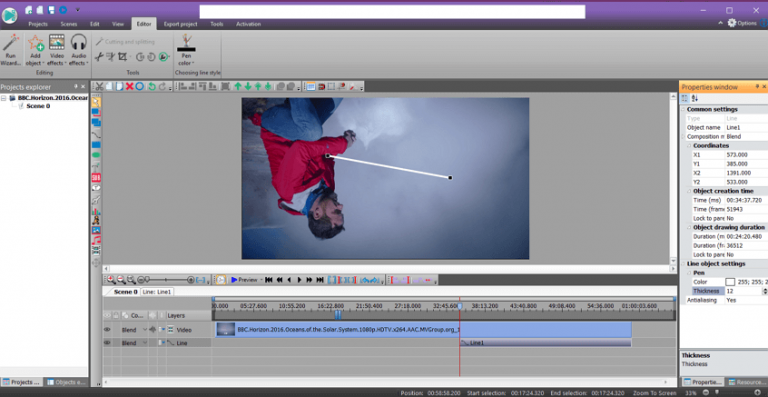
Task: Select the animation figure tool
Action: [x=96, y=220]
